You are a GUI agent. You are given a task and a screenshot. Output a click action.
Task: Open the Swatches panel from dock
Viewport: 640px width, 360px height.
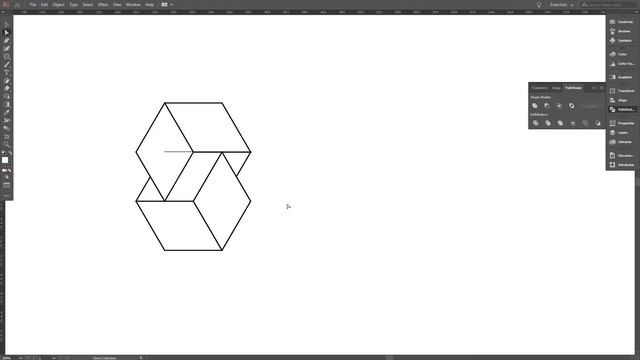coord(621,22)
